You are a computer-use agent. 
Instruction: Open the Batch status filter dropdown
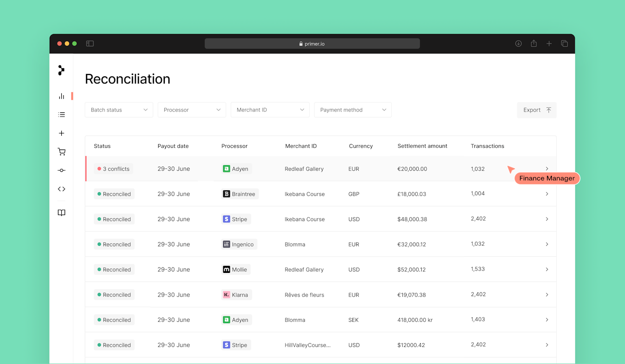point(119,110)
